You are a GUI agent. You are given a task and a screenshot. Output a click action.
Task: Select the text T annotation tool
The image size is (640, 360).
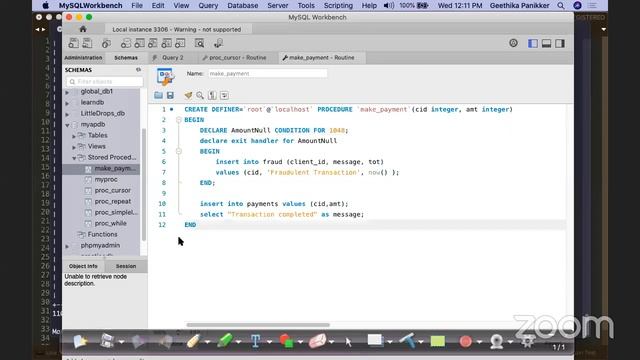256,341
